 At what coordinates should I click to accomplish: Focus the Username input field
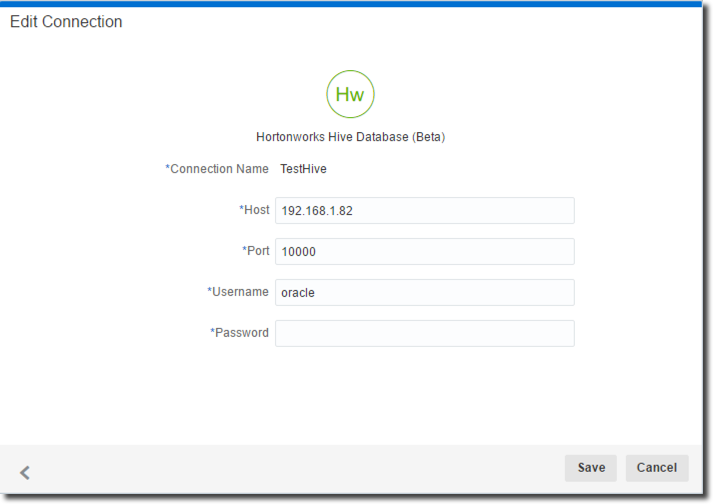coord(425,292)
